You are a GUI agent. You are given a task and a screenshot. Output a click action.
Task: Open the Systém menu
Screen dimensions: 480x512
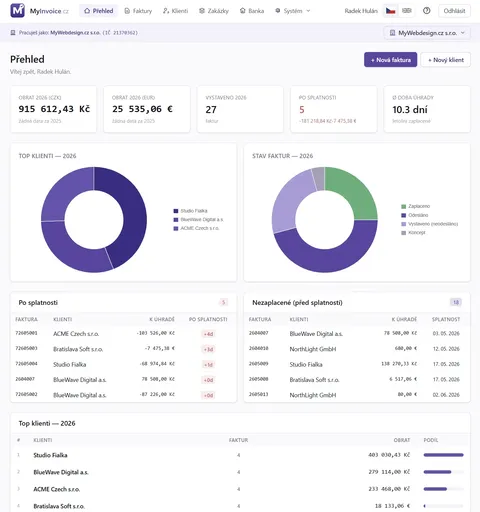coord(293,11)
